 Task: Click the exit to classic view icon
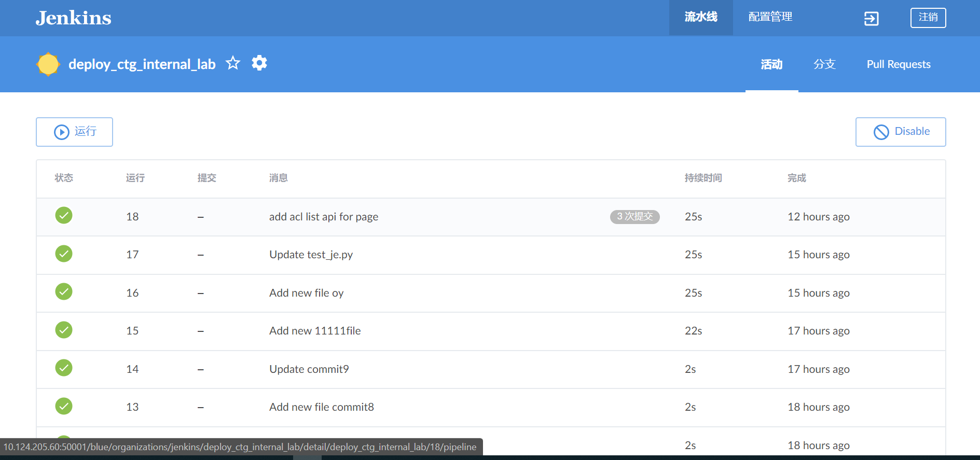871,19
